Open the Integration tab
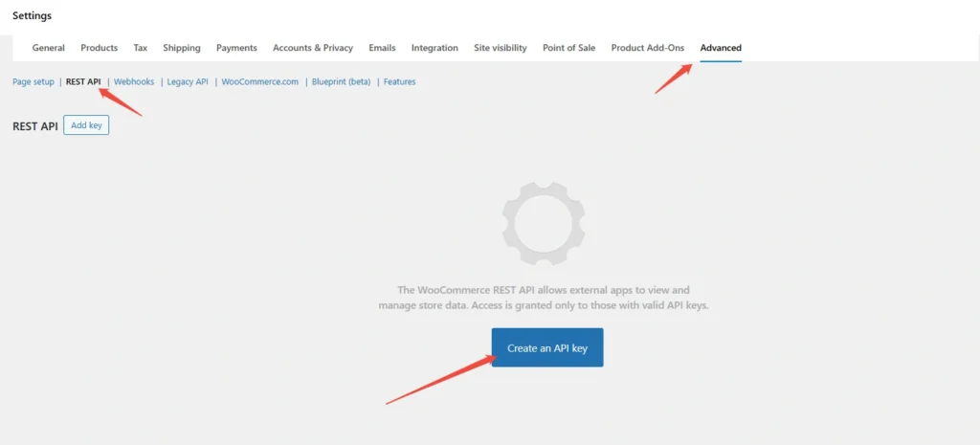Image resolution: width=980 pixels, height=445 pixels. coord(434,48)
